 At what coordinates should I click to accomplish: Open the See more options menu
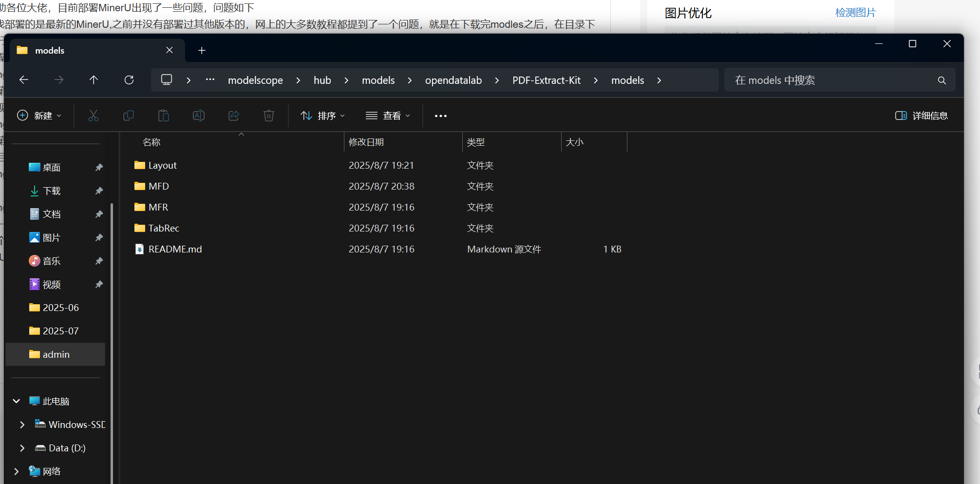pyautogui.click(x=441, y=116)
